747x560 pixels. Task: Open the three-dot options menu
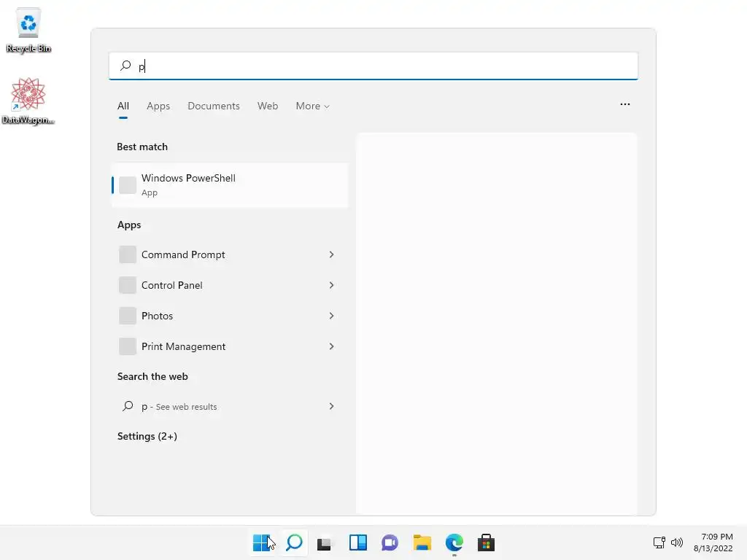coord(625,104)
